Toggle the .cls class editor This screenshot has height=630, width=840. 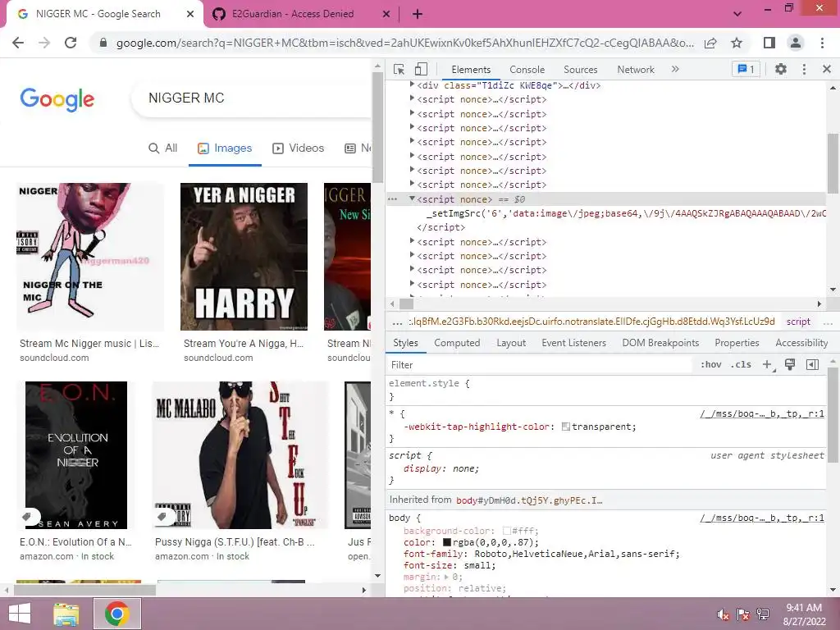pyautogui.click(x=741, y=365)
